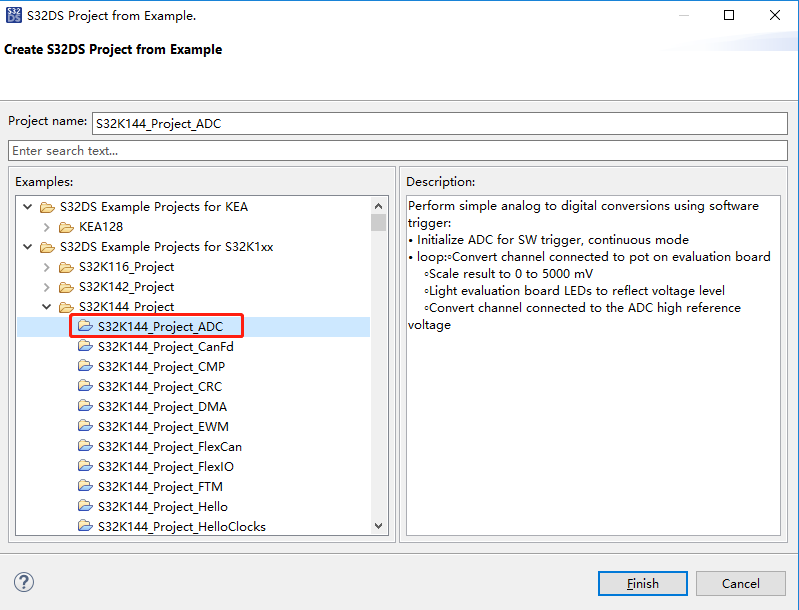The image size is (799, 610).
Task: Select S32K144_Project_CMP example
Action: point(162,367)
